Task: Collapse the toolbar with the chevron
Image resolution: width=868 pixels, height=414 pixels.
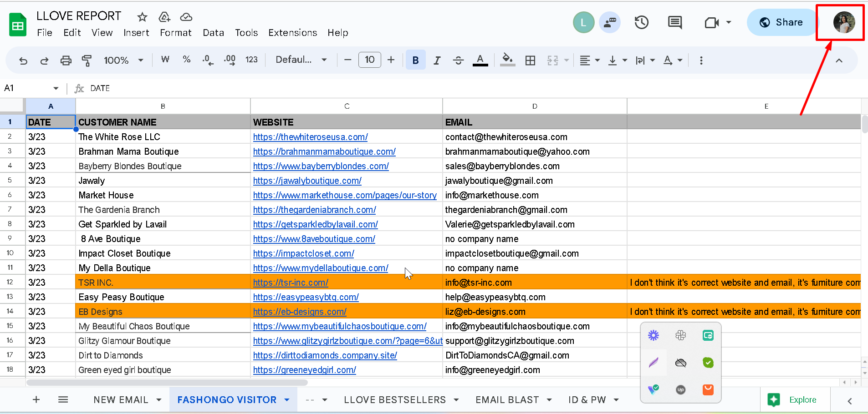Action: [x=839, y=61]
